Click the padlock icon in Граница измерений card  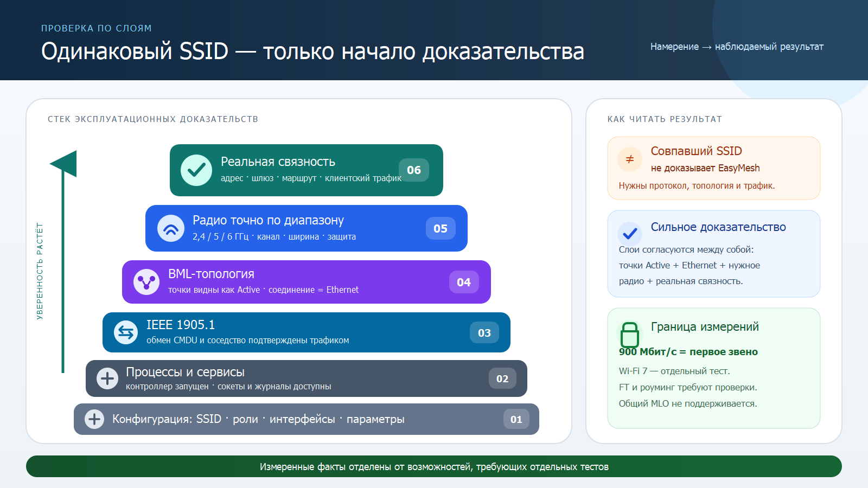pos(630,335)
